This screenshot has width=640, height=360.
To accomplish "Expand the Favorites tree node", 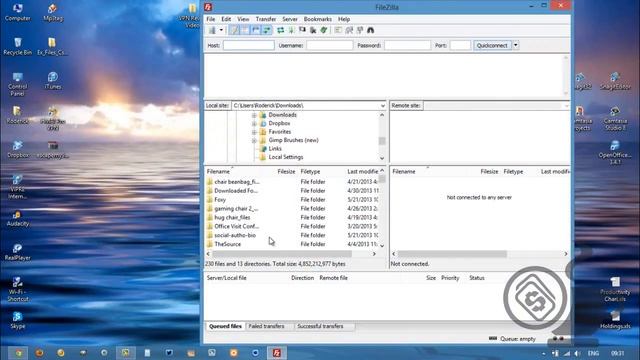I will 254,132.
